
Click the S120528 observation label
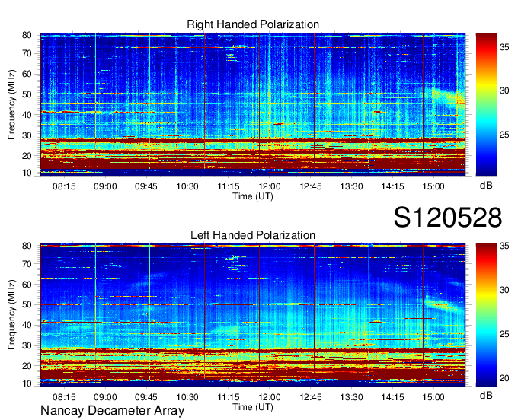click(448, 218)
